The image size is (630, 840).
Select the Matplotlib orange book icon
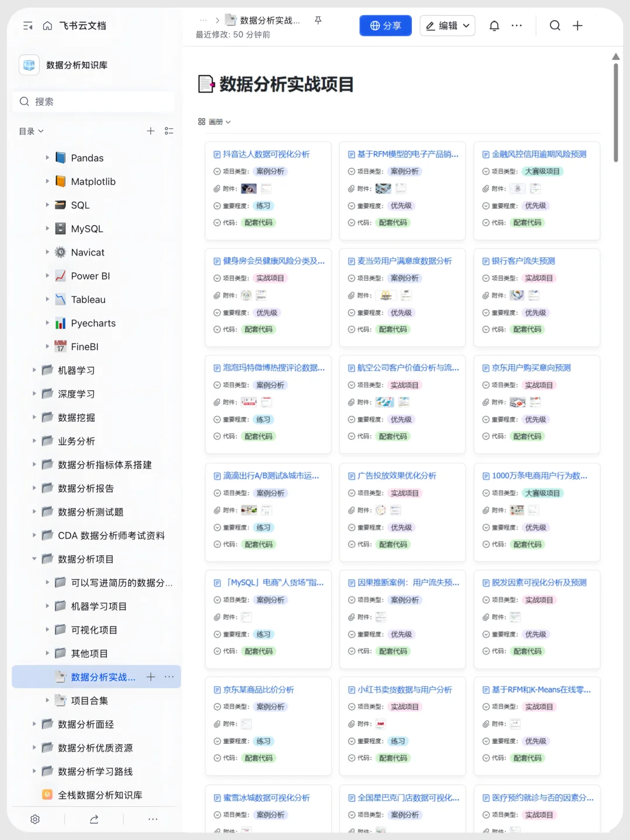(61, 181)
